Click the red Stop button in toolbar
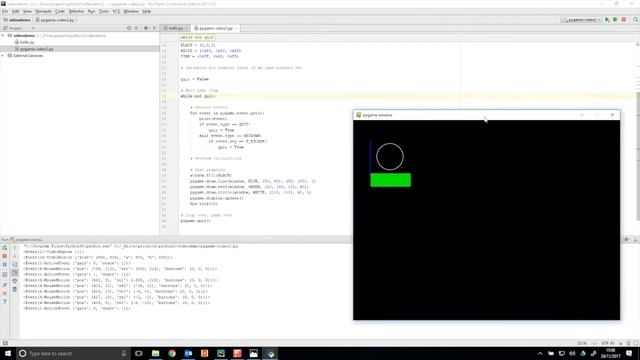 tap(623, 20)
